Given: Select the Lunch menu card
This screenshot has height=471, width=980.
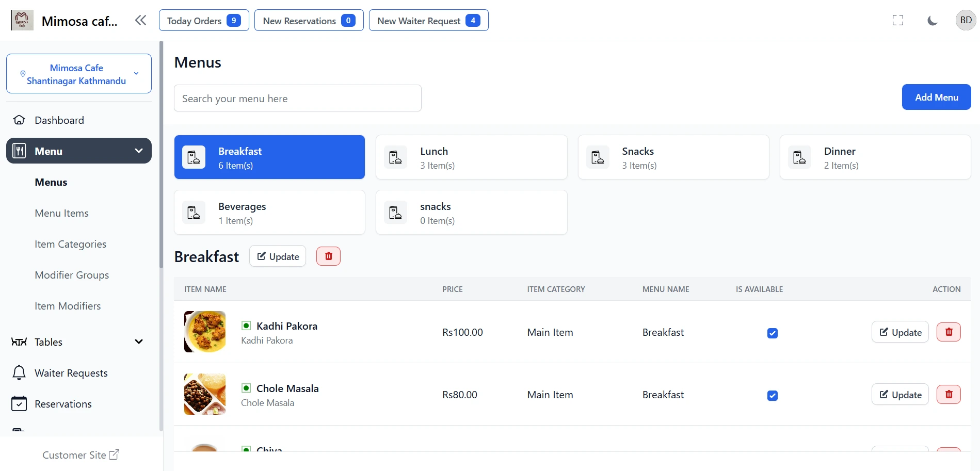Looking at the screenshot, I should [471, 157].
